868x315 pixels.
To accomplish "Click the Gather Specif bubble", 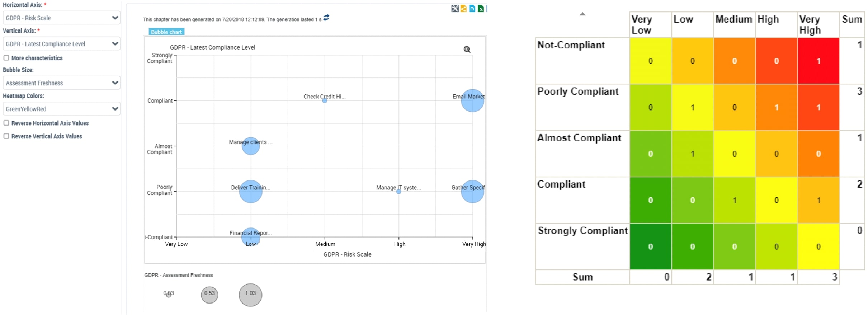I will (472, 192).
